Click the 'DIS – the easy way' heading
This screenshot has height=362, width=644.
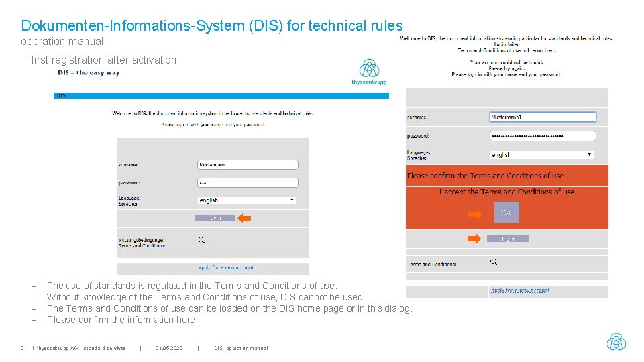[x=89, y=72]
